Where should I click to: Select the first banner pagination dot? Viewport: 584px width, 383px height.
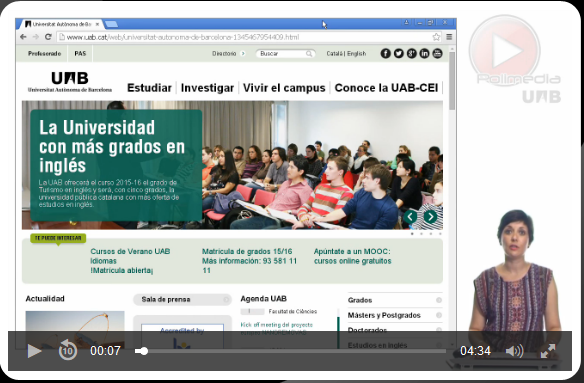coord(412,234)
